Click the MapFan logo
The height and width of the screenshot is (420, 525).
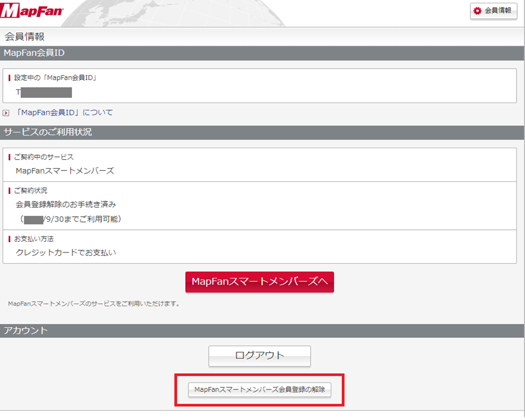click(32, 10)
